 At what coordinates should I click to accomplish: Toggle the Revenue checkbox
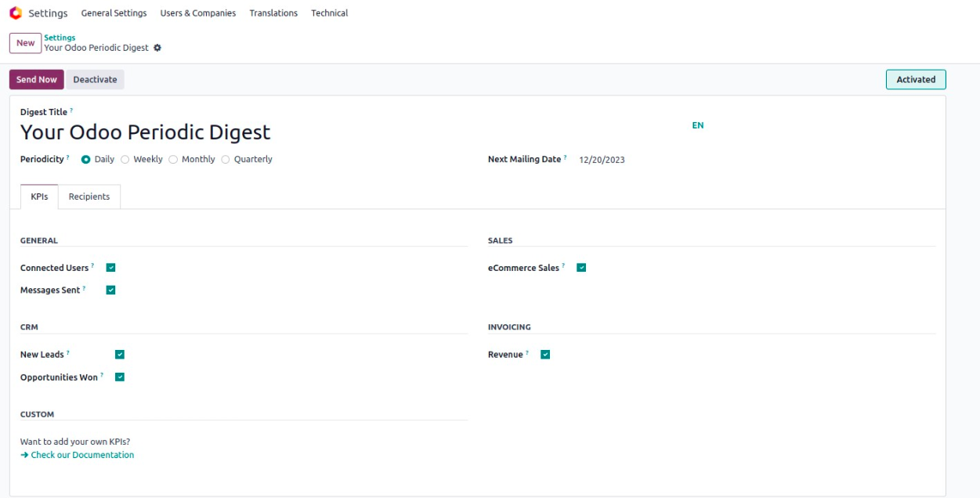pyautogui.click(x=545, y=355)
